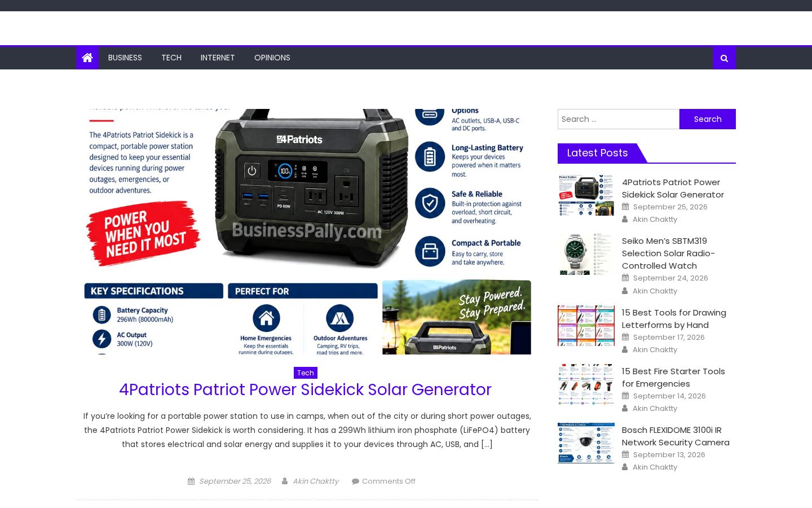The image size is (812, 508).
Task: Focus the sidebar search input field
Action: click(x=619, y=119)
